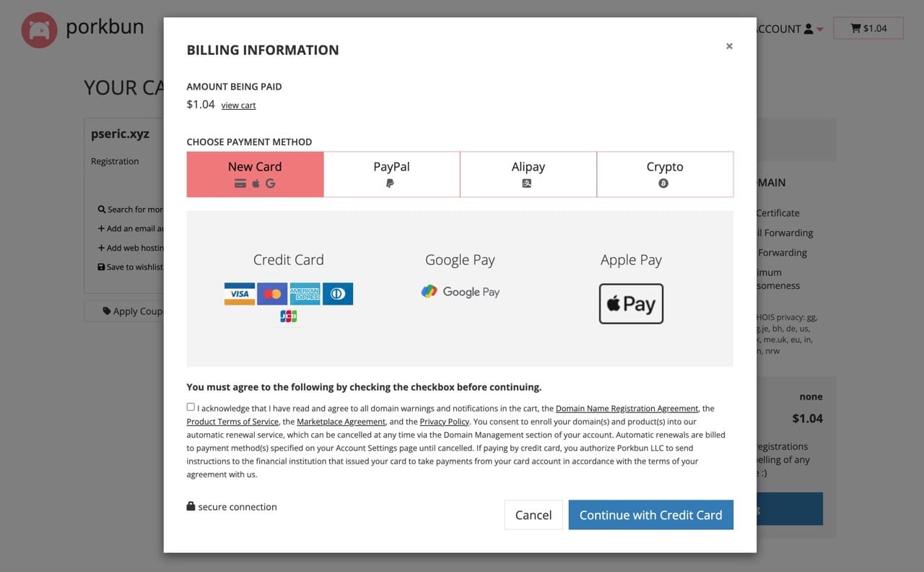Click the Apple Pay button icon
Viewport: 924px width, 572px height.
(631, 303)
